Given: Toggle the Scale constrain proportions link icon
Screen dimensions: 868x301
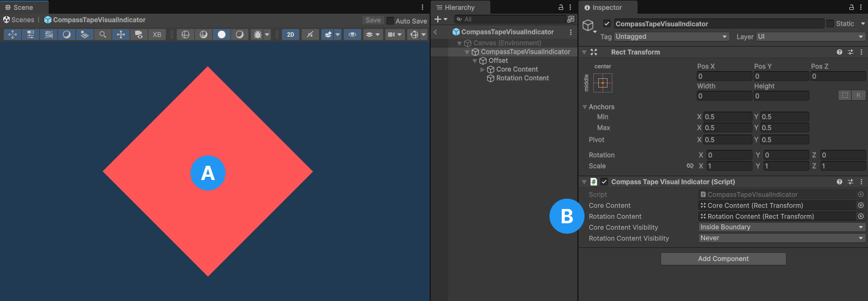Looking at the screenshot, I should (690, 166).
